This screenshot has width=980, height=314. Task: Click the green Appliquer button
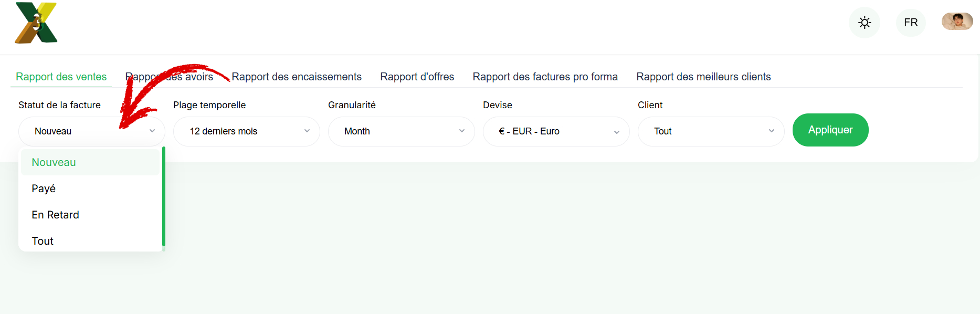(x=830, y=130)
